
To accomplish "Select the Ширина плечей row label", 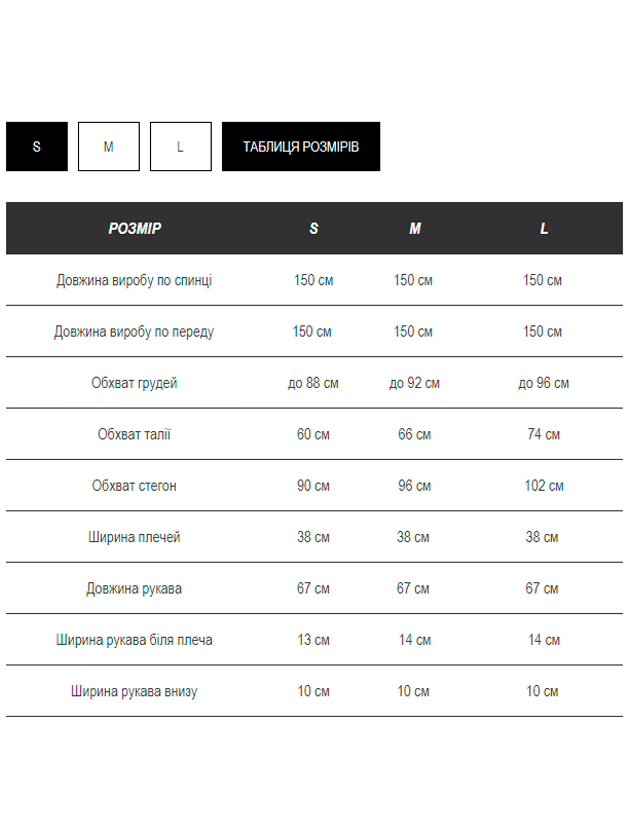I will (134, 537).
